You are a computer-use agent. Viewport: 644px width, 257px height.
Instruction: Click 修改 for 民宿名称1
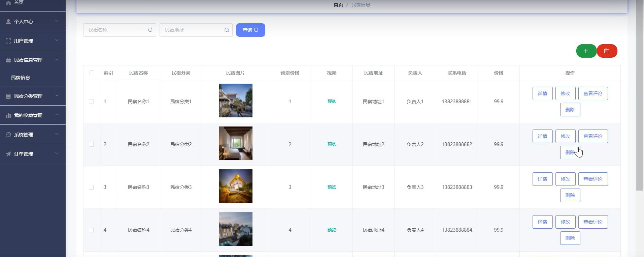tap(565, 93)
